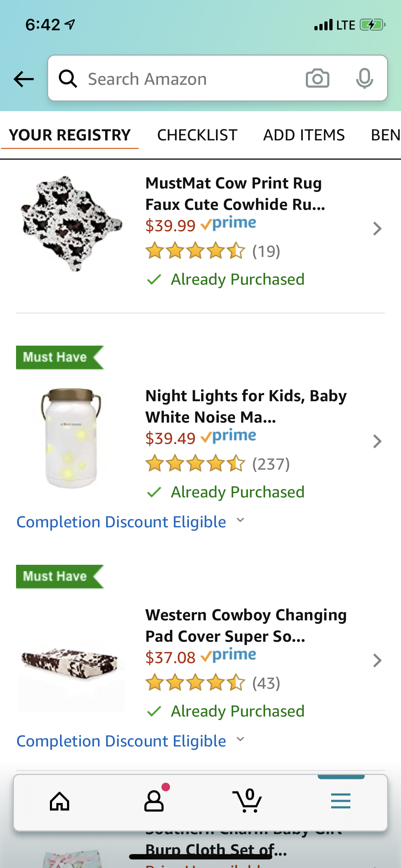
Task: Open Western Cowboy Changing Pad chevron
Action: (377, 661)
